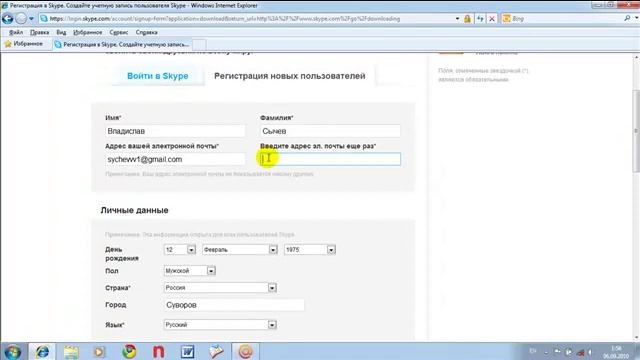Open the Язык dropdown showing Русский

220,325
